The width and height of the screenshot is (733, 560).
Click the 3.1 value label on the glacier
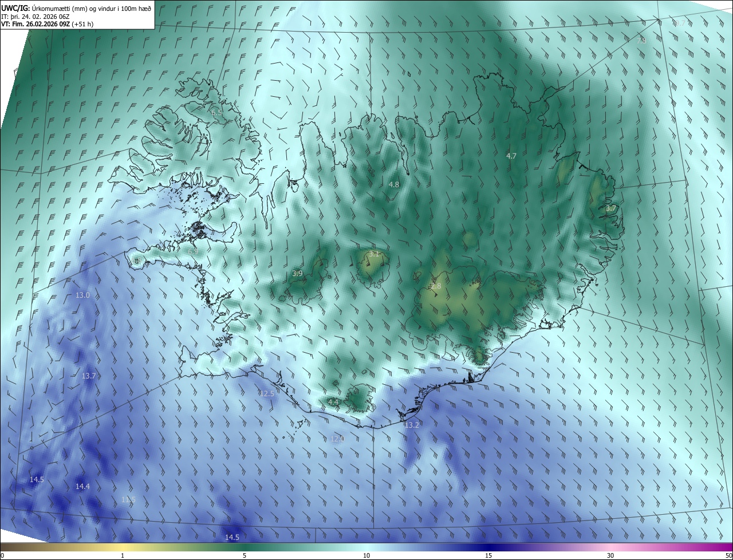tap(374, 253)
